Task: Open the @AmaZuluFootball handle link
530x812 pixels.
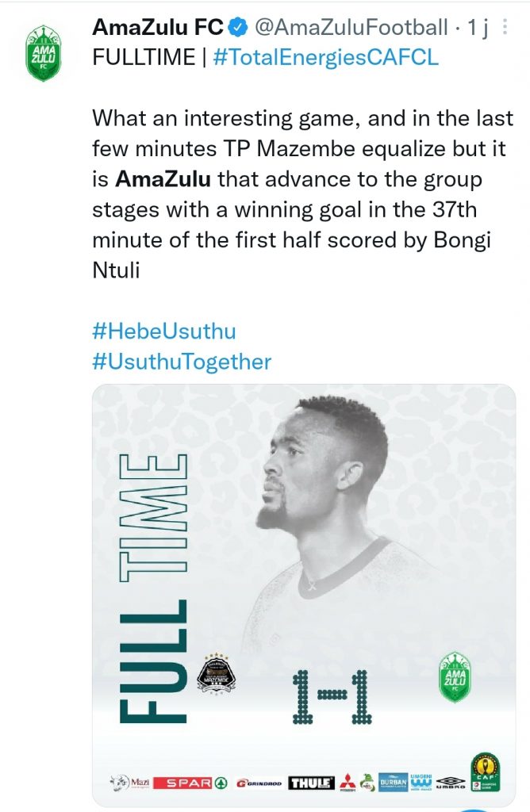Action: click(349, 29)
